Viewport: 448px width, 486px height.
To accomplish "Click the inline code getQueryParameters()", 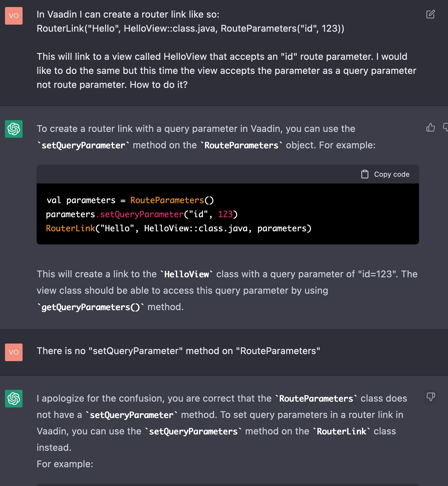I will click(91, 307).
